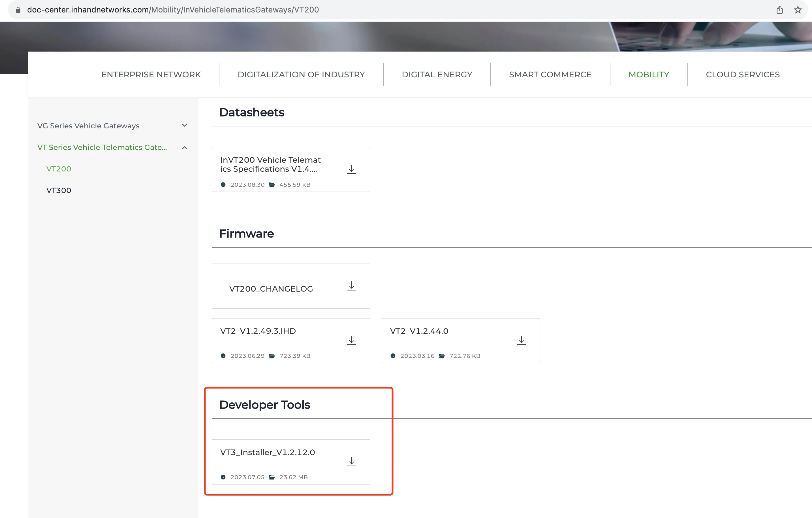Download the VT200_CHANGELOG file
The image size is (812, 518).
(x=351, y=286)
